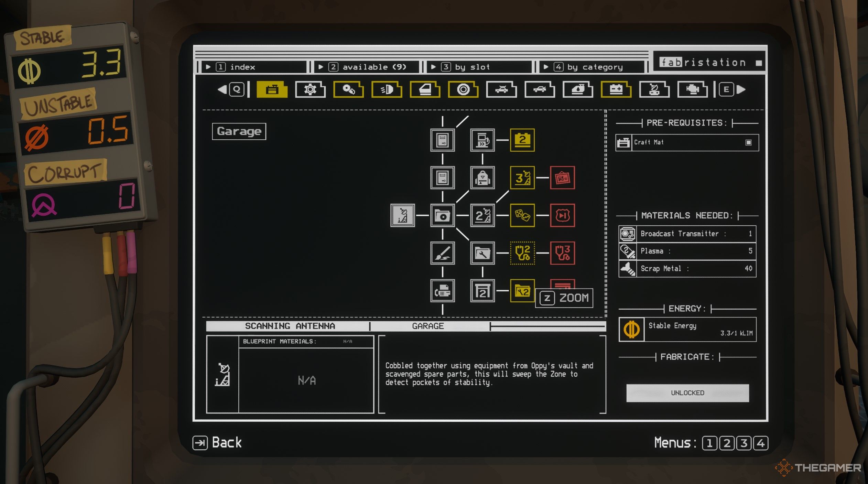Select the fax machine node
This screenshot has width=868, height=484.
442,291
